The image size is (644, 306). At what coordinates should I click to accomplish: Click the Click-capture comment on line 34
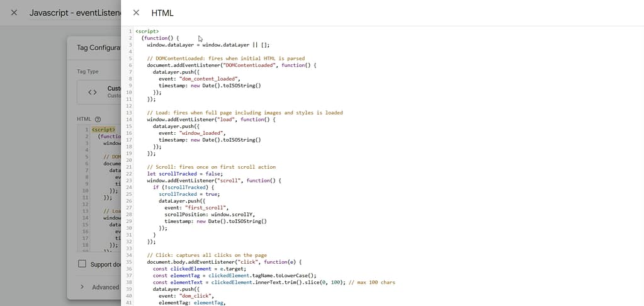(206, 255)
